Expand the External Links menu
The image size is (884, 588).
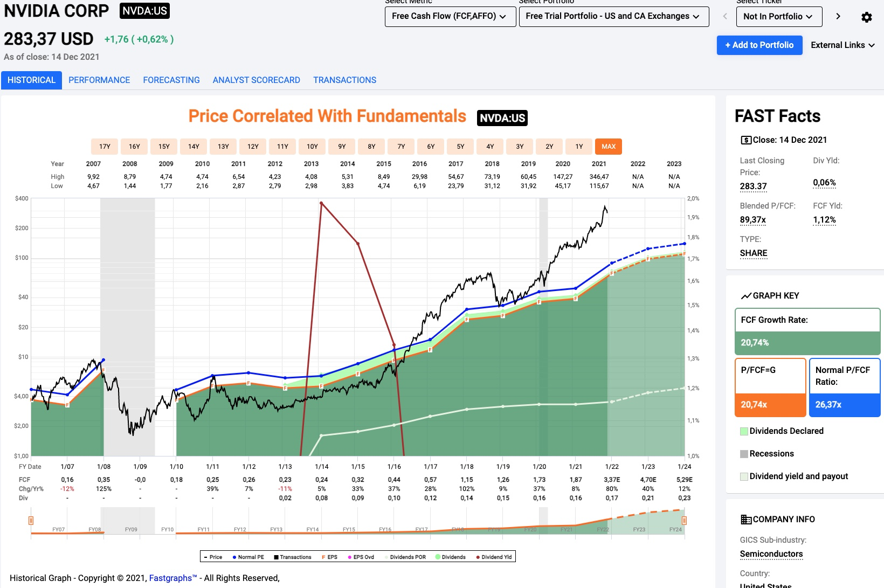point(842,45)
